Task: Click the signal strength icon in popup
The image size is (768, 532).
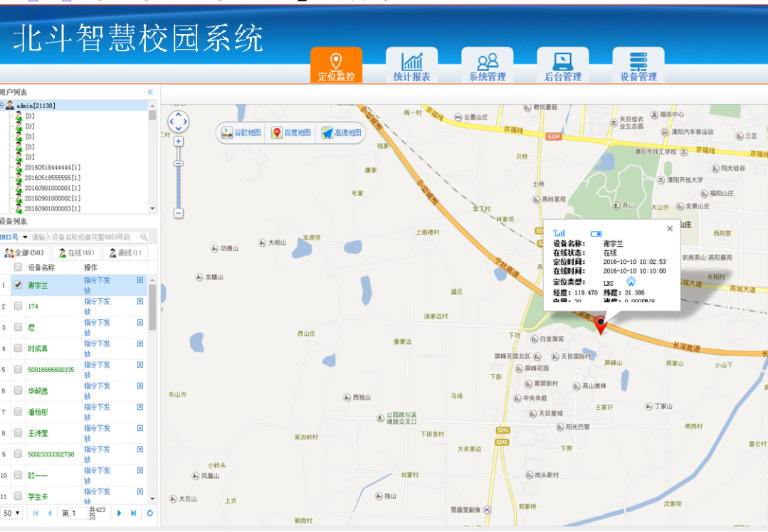Action: [559, 233]
